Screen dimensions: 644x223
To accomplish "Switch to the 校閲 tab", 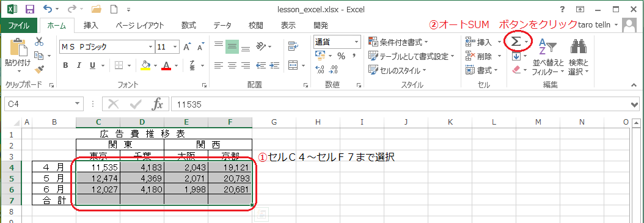I will pyautogui.click(x=256, y=26).
